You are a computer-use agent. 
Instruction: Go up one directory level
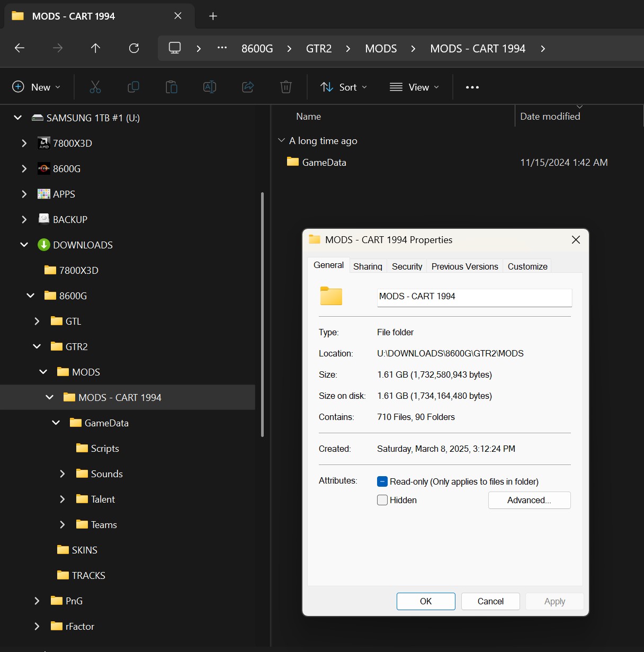(x=95, y=48)
